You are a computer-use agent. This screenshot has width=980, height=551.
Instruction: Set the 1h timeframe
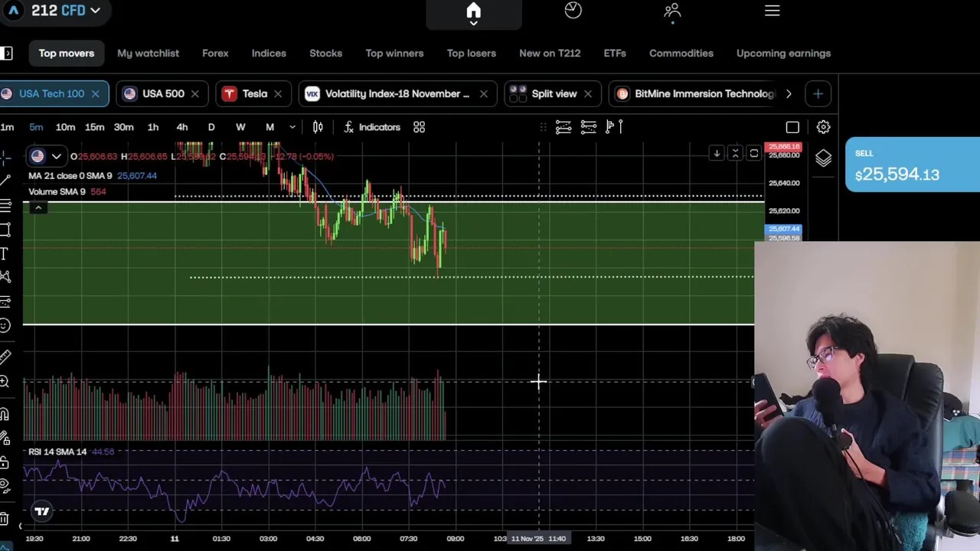coord(152,127)
